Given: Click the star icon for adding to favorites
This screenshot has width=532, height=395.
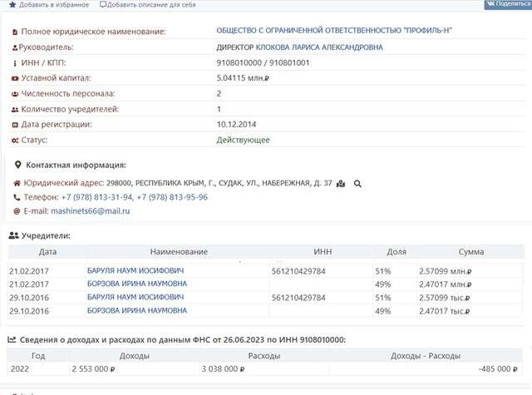Looking at the screenshot, I should coord(12,4).
